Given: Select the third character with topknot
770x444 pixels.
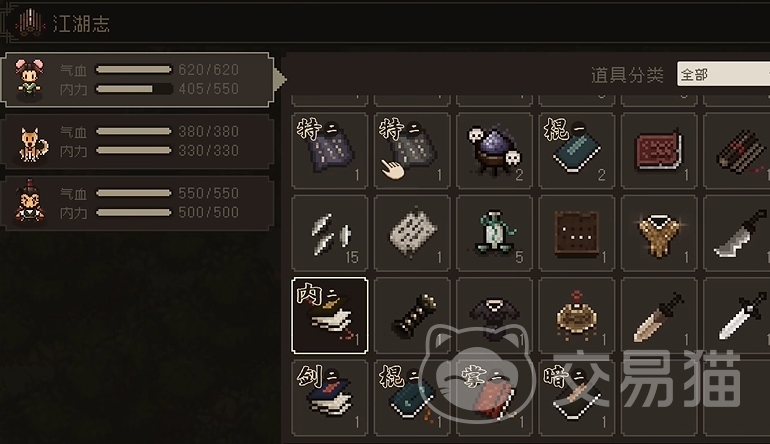Looking at the screenshot, I should [x=137, y=203].
